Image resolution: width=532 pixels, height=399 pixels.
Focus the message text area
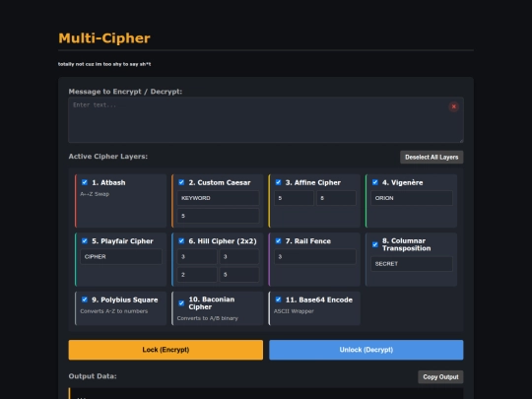point(266,120)
